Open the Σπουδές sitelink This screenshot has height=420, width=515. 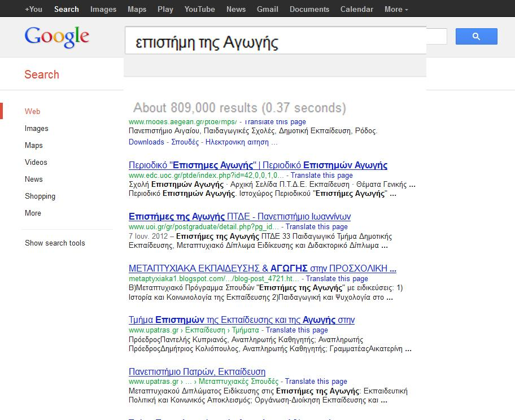coord(185,142)
